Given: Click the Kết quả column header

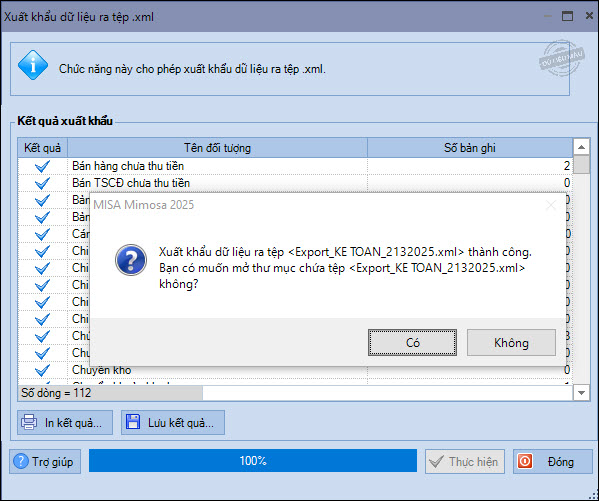Looking at the screenshot, I should click(42, 148).
